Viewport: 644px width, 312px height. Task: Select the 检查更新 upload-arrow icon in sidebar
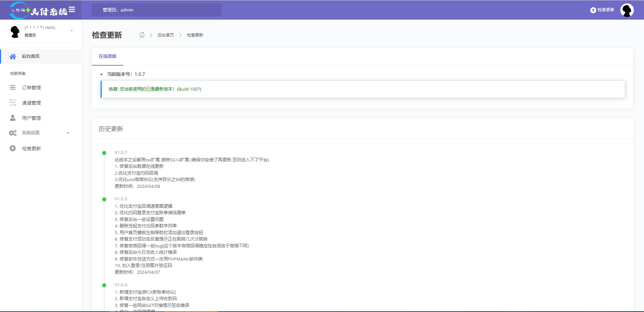click(13, 148)
